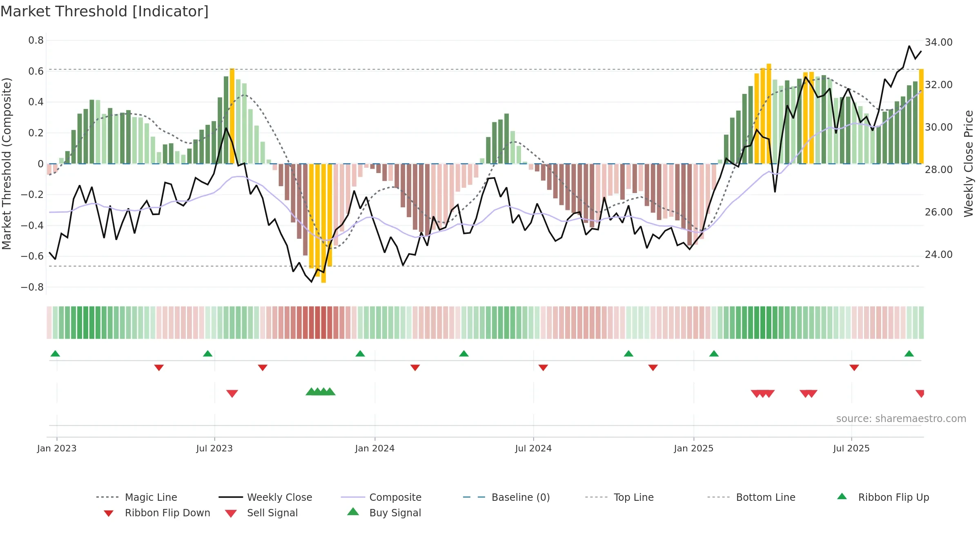980x551 pixels.
Task: Toggle the Ribbon Flip Up legend entry
Action: (x=883, y=497)
